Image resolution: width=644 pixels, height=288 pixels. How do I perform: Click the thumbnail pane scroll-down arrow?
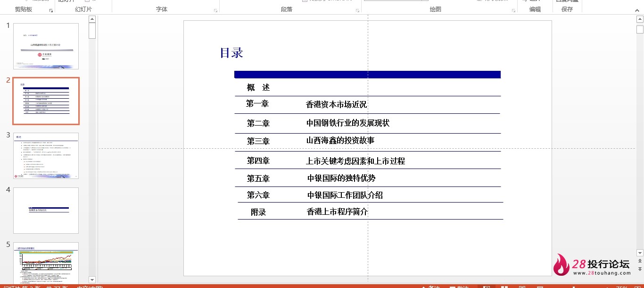click(x=92, y=280)
